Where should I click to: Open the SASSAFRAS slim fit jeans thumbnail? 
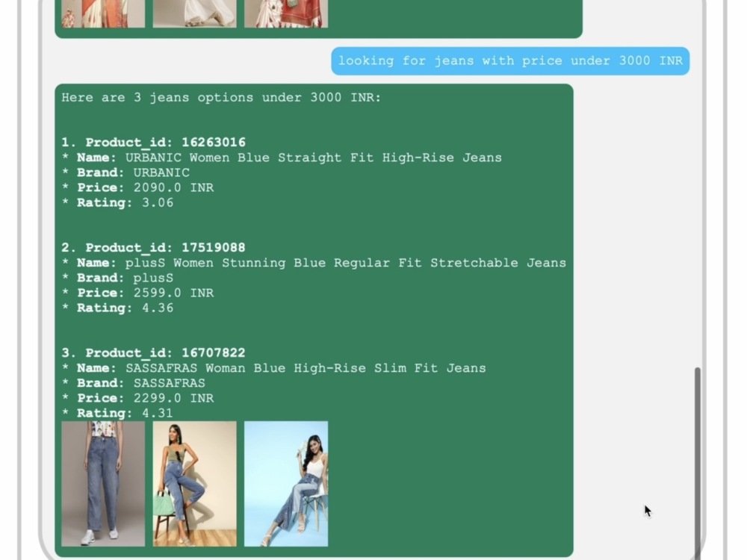click(286, 483)
